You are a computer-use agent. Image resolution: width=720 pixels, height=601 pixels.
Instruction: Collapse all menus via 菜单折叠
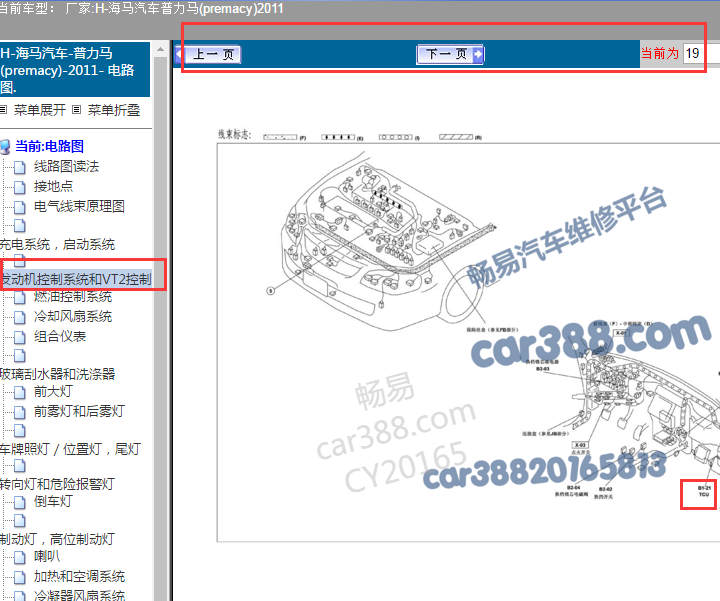click(113, 110)
